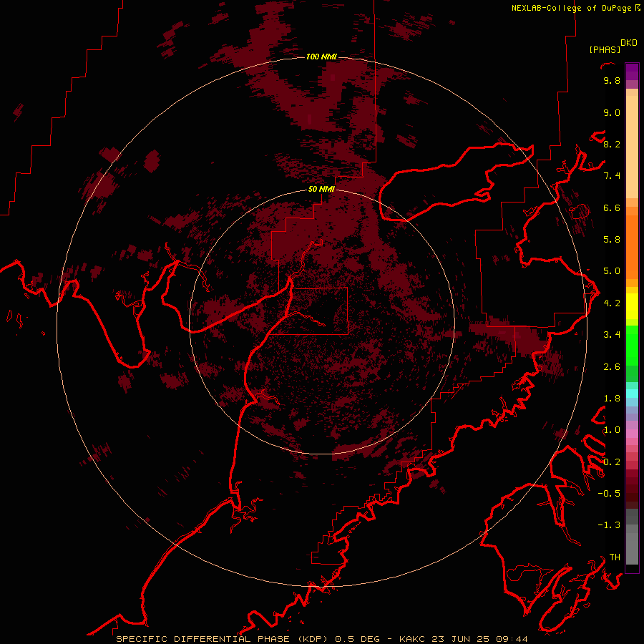
Task: Click the DKD label above the color scale
Action: 629,43
